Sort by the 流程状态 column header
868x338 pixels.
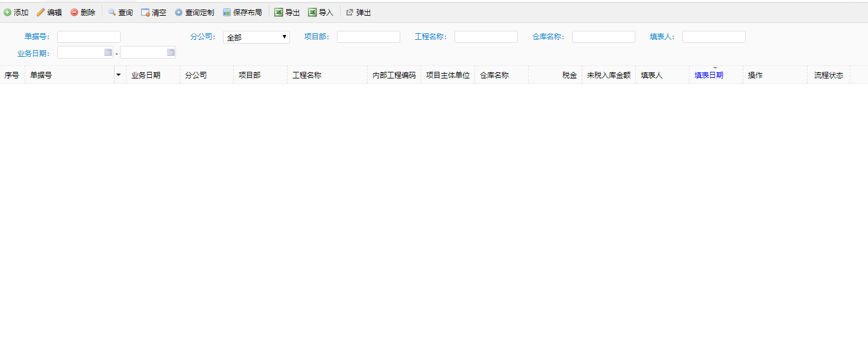(829, 75)
